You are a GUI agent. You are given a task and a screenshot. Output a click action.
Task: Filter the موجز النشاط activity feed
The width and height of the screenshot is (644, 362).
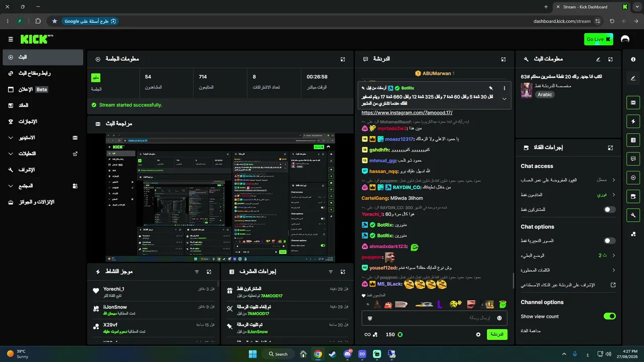[x=197, y=271]
